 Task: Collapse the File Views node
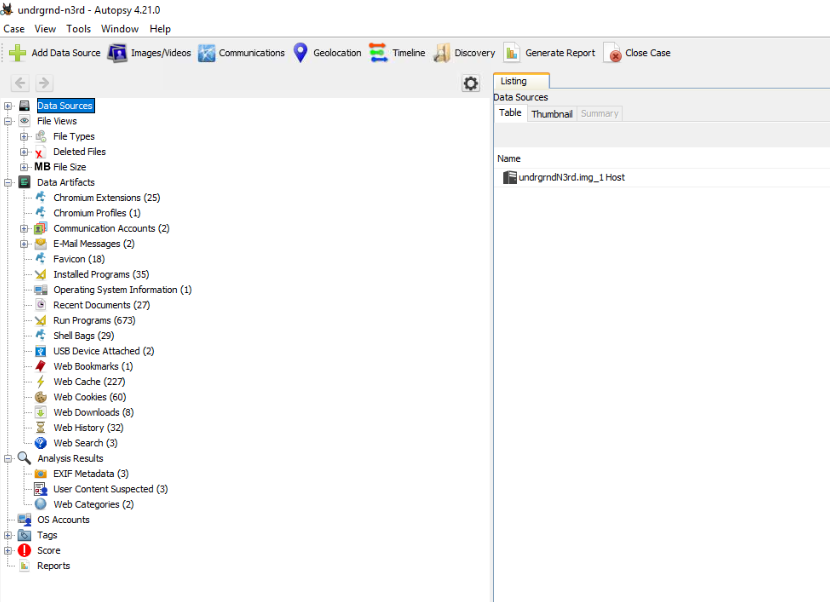[x=8, y=121]
